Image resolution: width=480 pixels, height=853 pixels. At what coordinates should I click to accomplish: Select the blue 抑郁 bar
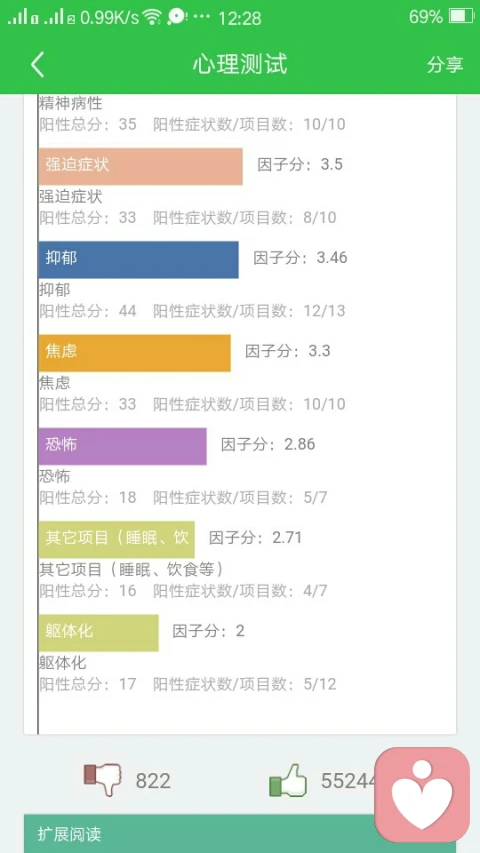(x=138, y=259)
